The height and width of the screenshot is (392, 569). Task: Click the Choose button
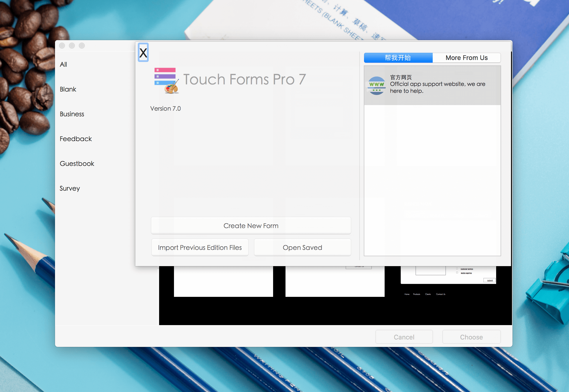472,337
